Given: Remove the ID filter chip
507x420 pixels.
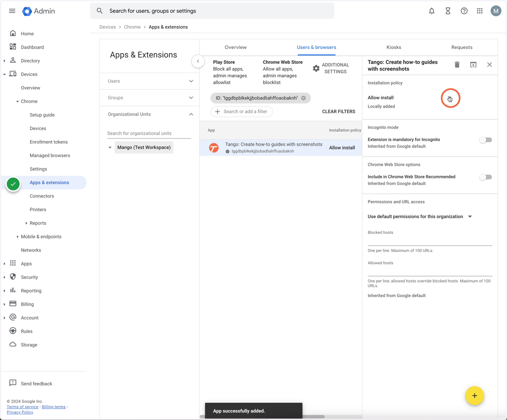Looking at the screenshot, I should [303, 98].
